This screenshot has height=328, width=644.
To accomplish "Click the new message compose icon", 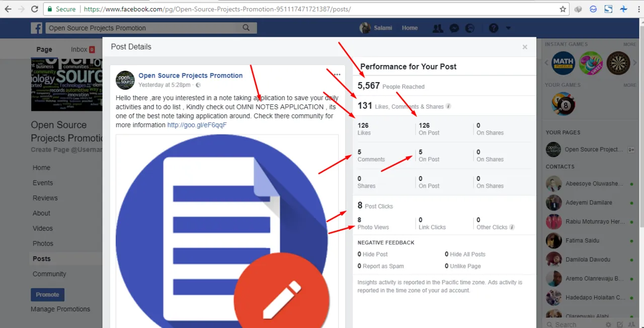I will [620, 324].
